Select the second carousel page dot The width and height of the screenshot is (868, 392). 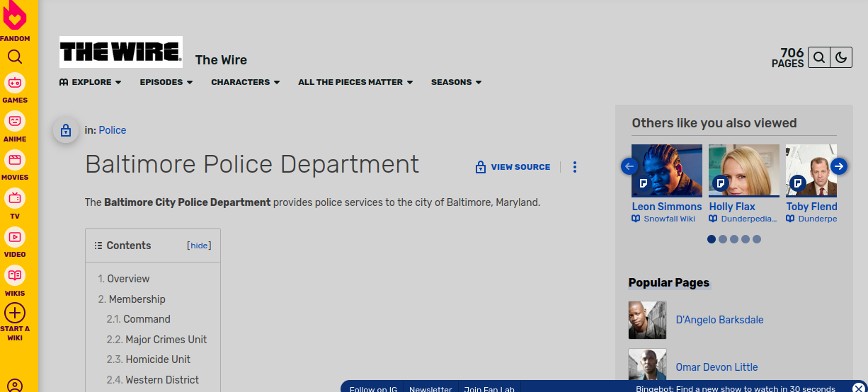point(723,239)
